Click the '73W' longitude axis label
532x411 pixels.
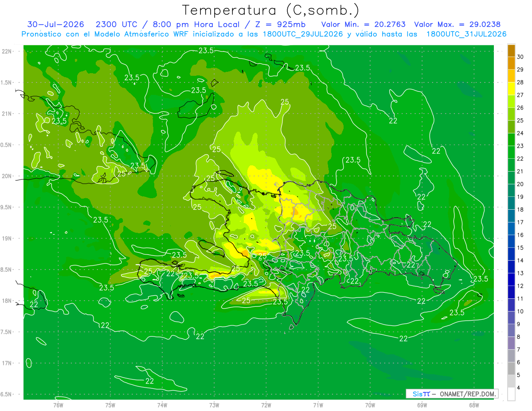pyautogui.click(x=214, y=405)
